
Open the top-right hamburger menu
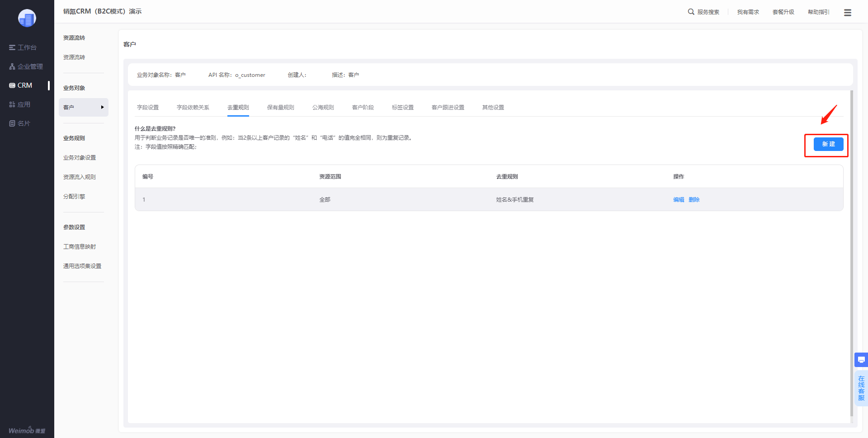click(848, 13)
